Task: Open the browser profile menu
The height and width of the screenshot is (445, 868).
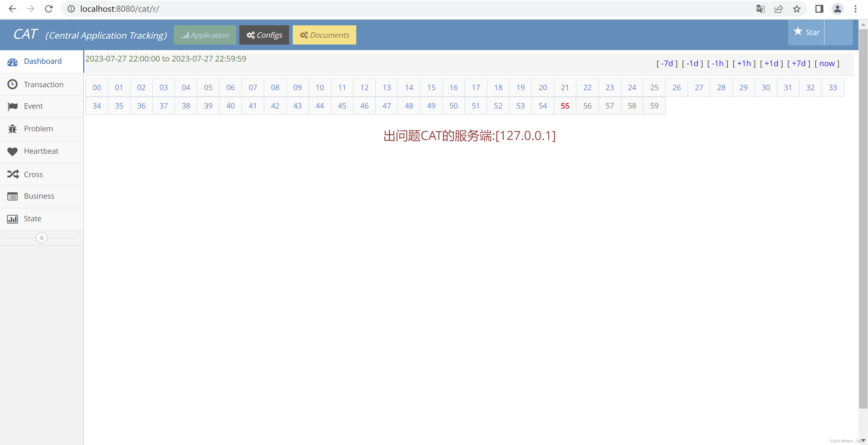Action: [x=838, y=9]
